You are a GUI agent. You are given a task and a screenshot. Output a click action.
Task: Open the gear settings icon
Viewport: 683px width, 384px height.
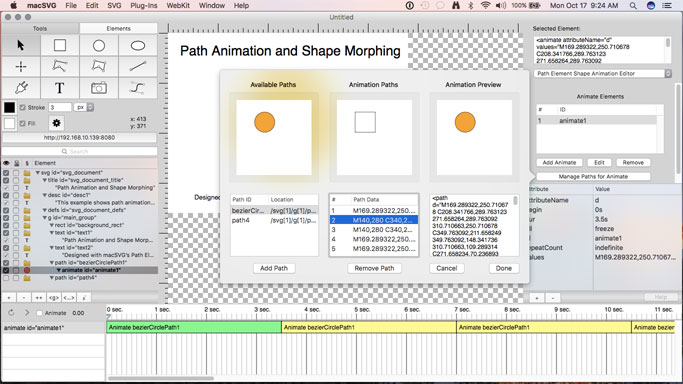click(56, 123)
